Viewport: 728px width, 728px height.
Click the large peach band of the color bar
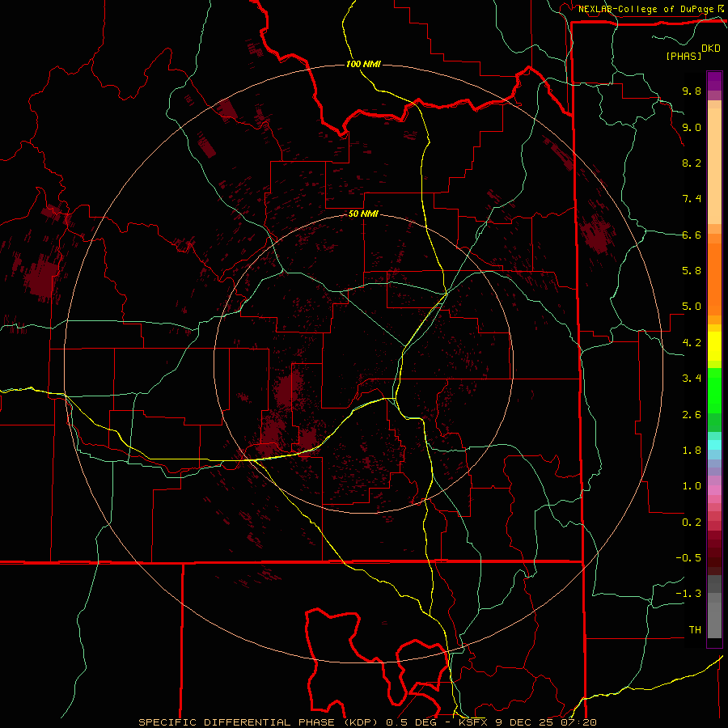714,166
